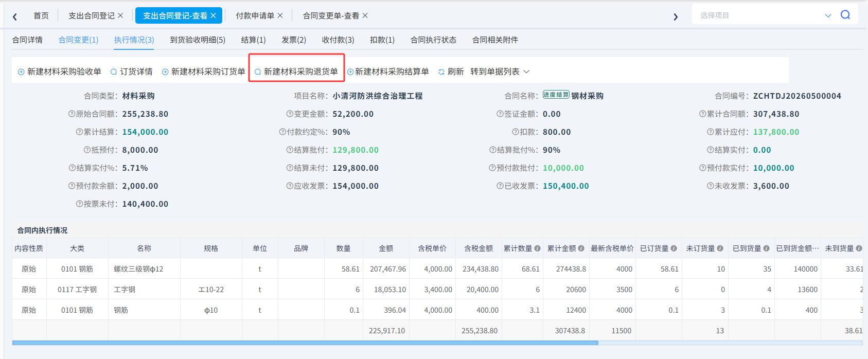
Task: Click the info icon in 累计金额 column header
Action: click(581, 248)
